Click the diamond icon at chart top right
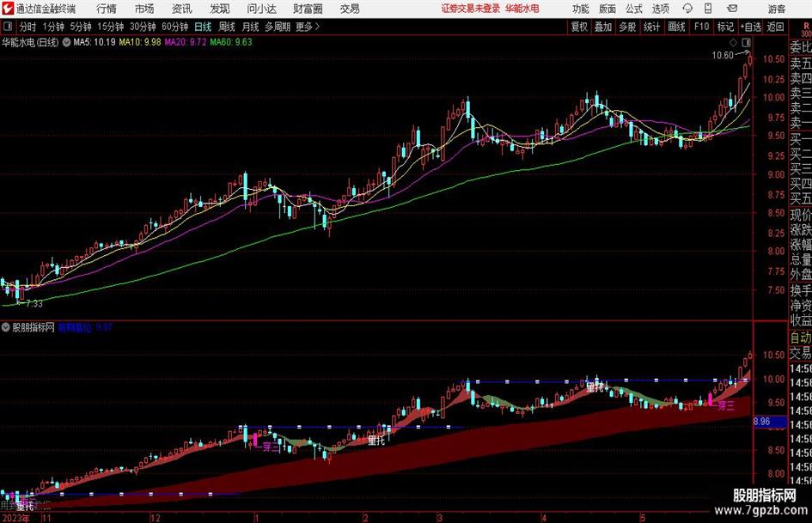 (x=733, y=42)
